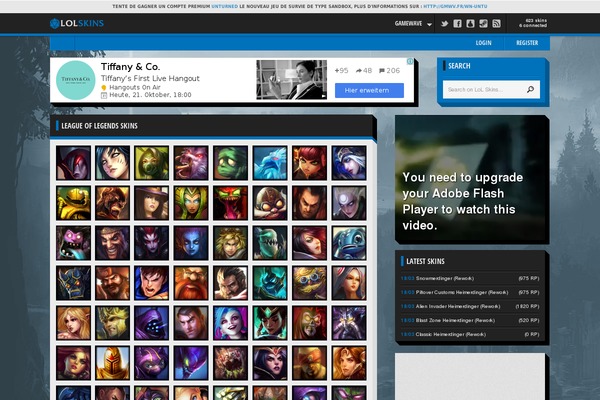The image size is (600, 400).
Task: Click the Adobe Flash upgrade video panel
Action: (470, 178)
